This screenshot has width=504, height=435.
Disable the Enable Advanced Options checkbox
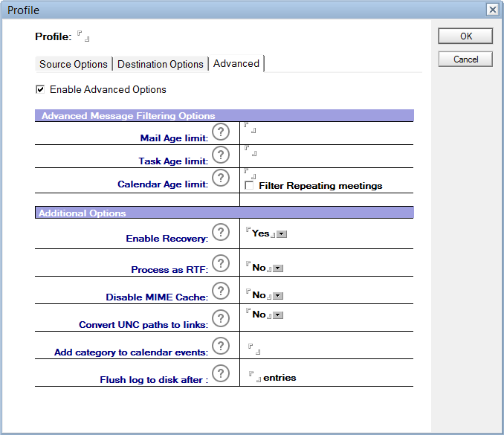[40, 90]
